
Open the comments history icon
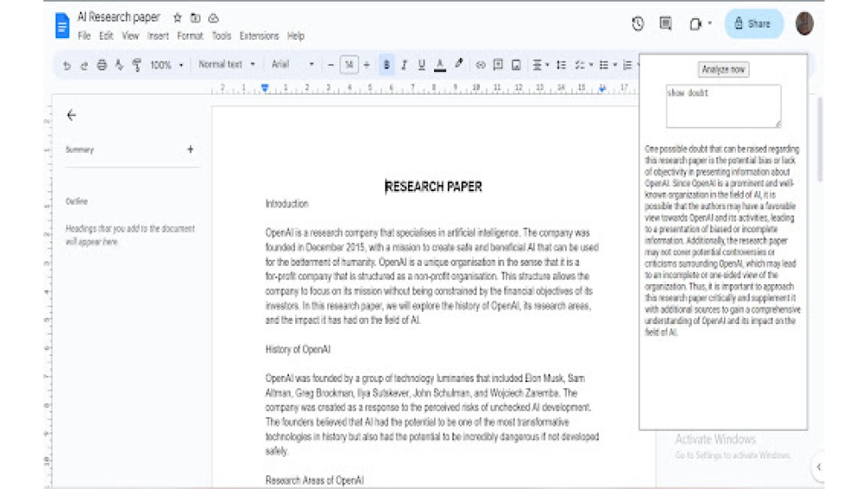click(x=666, y=23)
